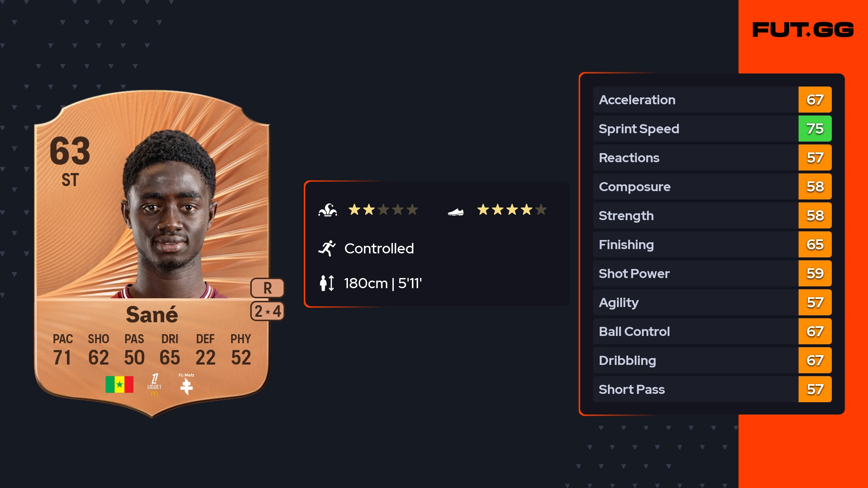Screen dimensions: 868x488
Task: Click the skill moves jester icon
Action: pyautogui.click(x=328, y=210)
